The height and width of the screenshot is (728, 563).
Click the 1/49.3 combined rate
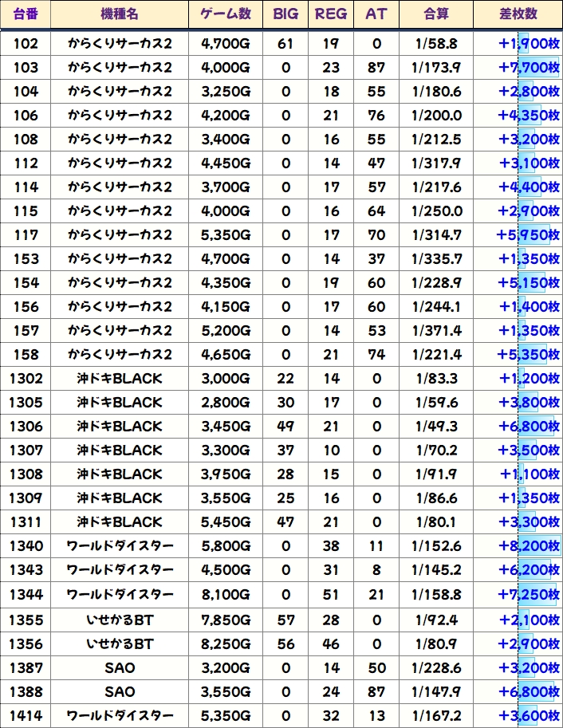coord(436,427)
